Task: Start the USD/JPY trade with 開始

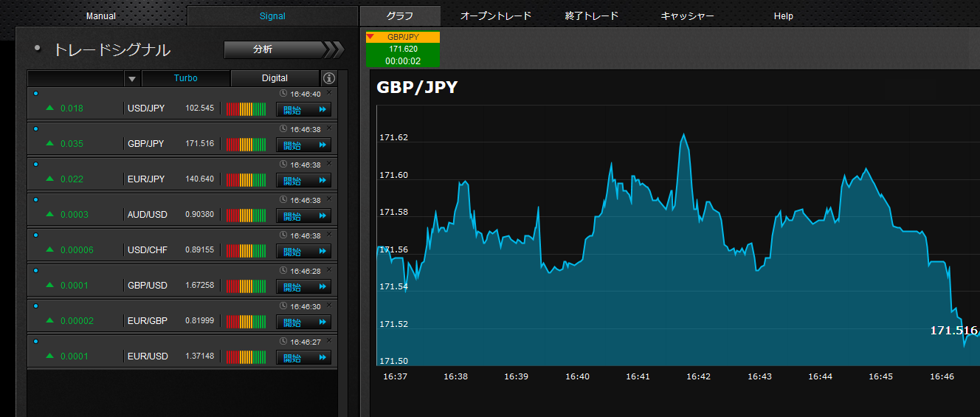Action: click(303, 110)
